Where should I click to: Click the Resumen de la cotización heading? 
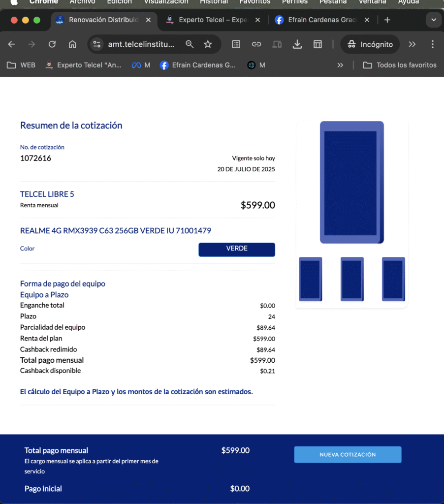[71, 126]
